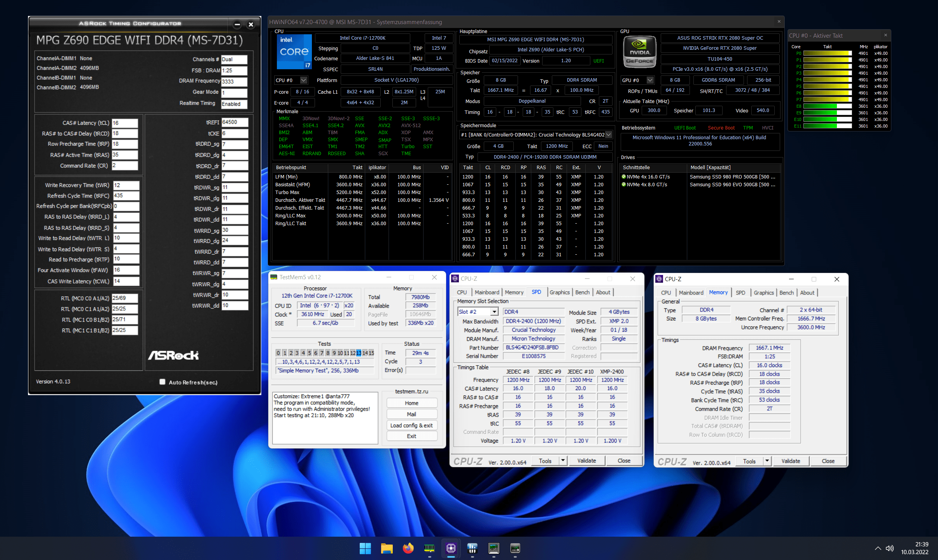Click the E8 core clock bar
The width and height of the screenshot is (938, 560).
click(x=827, y=106)
